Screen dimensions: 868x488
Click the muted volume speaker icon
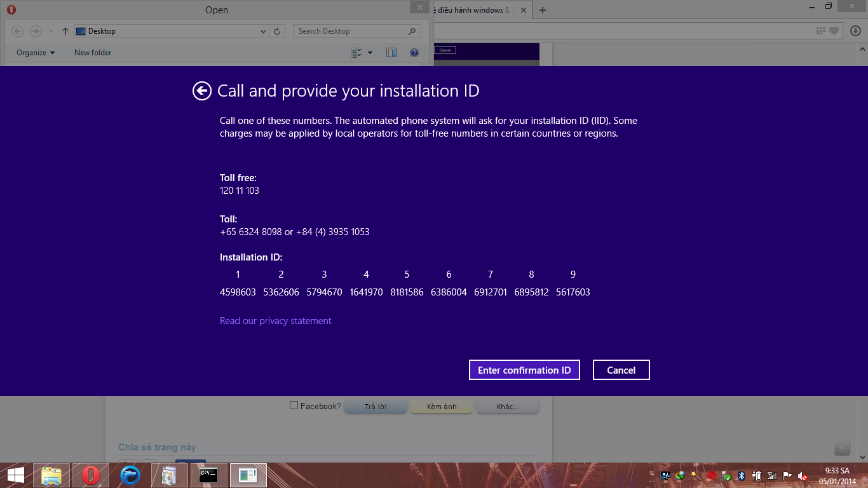pyautogui.click(x=802, y=476)
